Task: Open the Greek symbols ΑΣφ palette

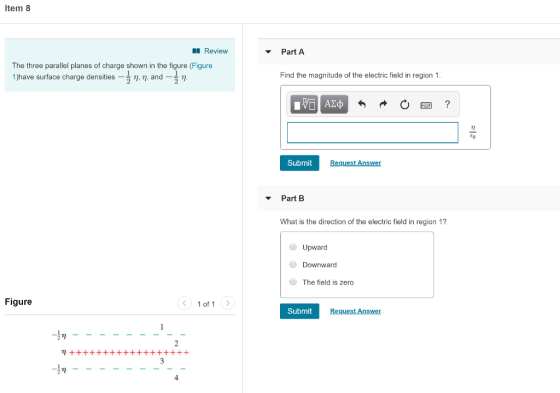Action: point(334,104)
